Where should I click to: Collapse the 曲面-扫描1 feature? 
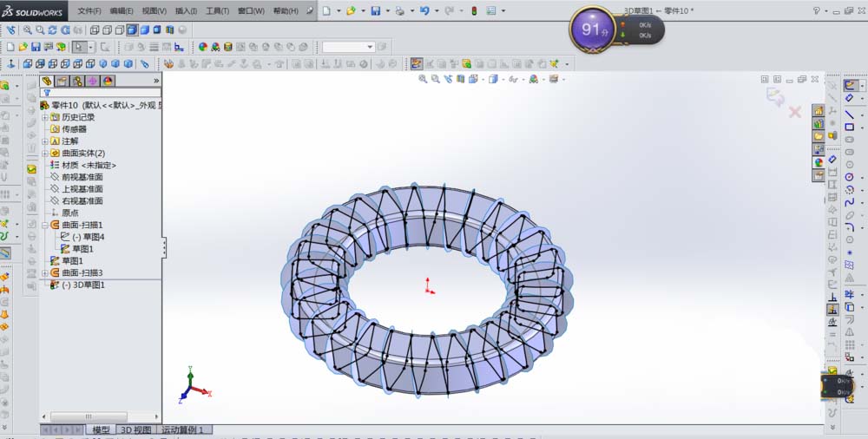click(x=45, y=226)
